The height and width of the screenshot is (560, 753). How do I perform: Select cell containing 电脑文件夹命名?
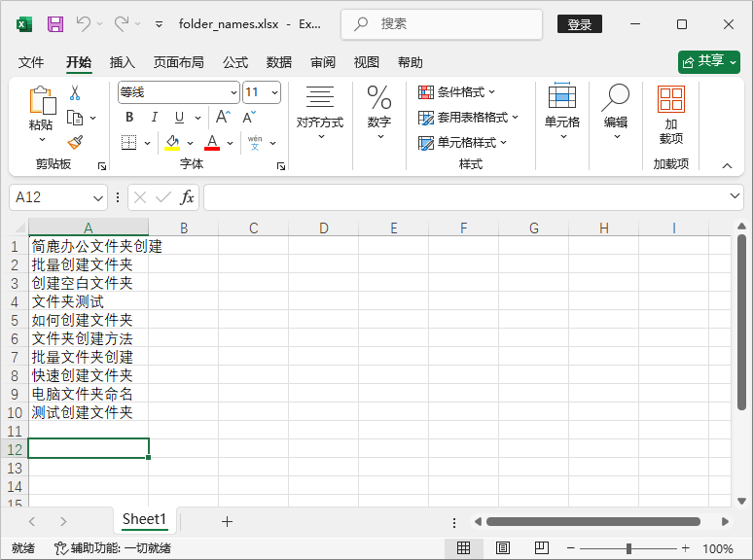click(89, 394)
